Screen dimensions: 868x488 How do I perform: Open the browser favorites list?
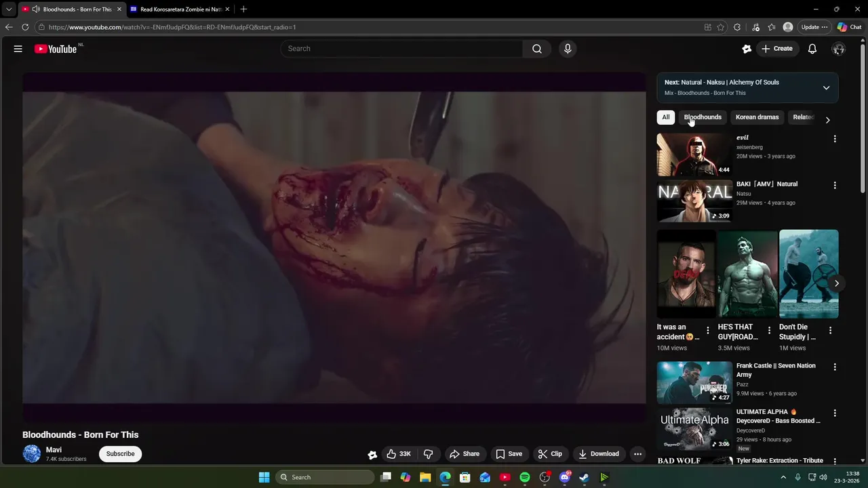(772, 27)
